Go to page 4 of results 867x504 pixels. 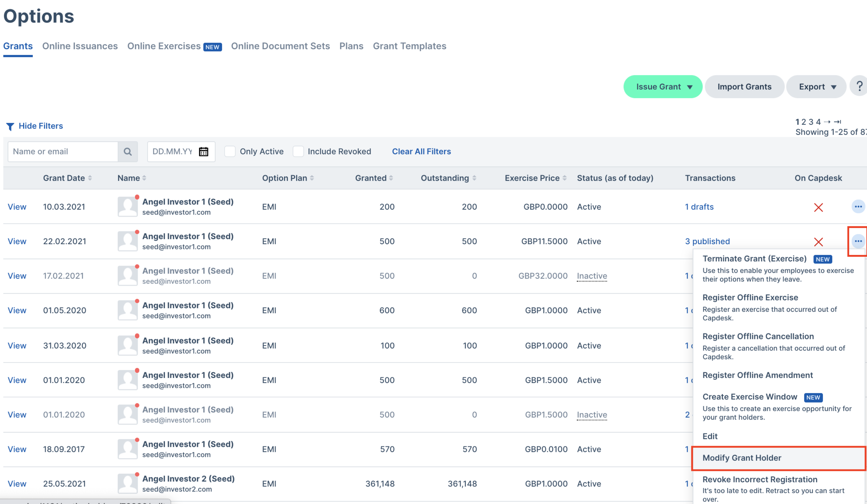[x=818, y=122]
